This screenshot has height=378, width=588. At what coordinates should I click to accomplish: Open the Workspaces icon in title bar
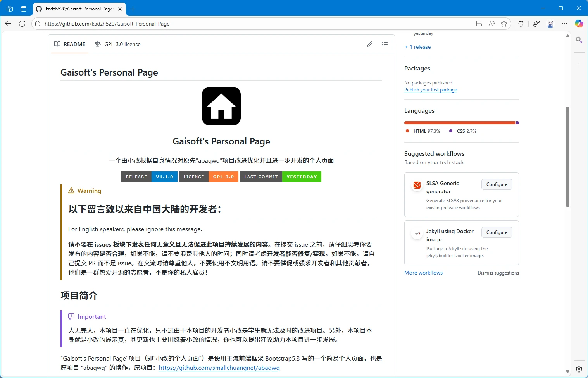[x=10, y=9]
